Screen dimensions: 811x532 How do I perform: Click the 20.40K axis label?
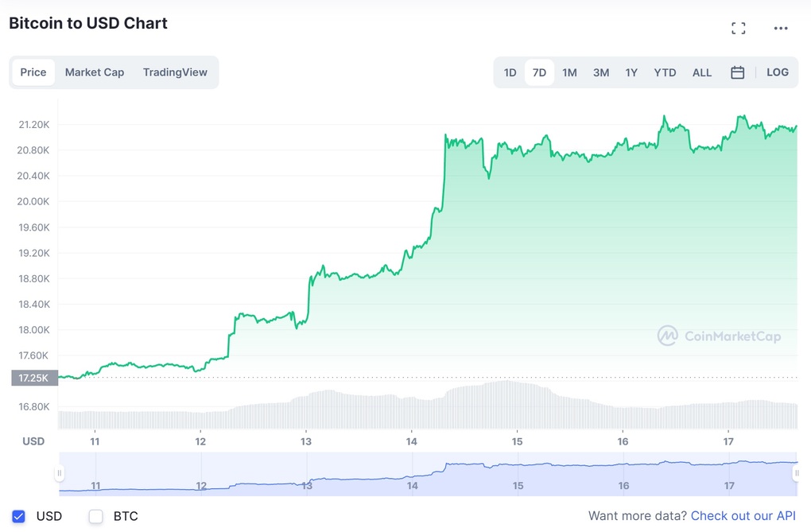pos(33,176)
